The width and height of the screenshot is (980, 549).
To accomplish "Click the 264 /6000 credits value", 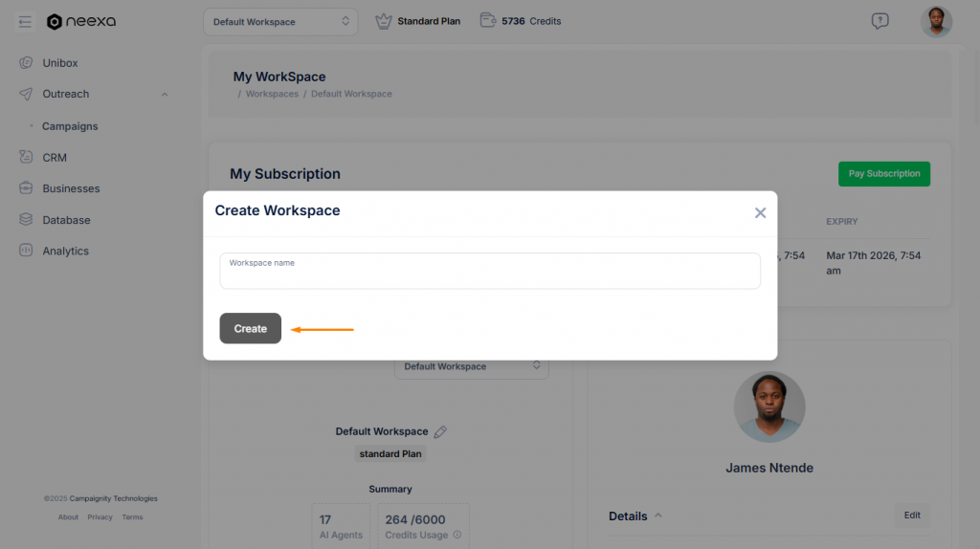I will 415,519.
